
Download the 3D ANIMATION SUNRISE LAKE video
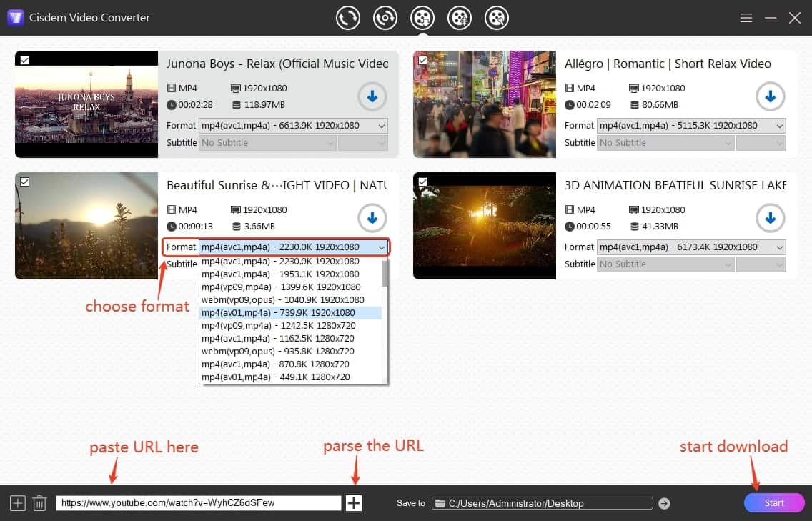770,218
